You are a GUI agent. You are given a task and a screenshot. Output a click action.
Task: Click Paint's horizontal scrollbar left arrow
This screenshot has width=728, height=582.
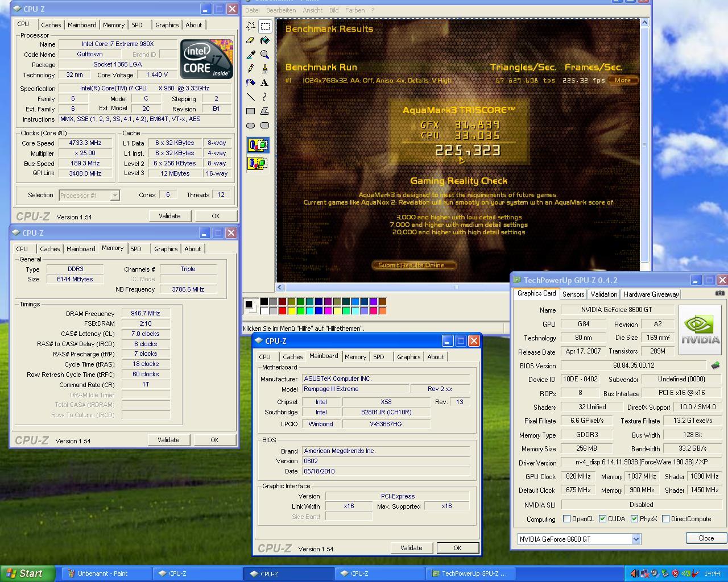coord(280,287)
